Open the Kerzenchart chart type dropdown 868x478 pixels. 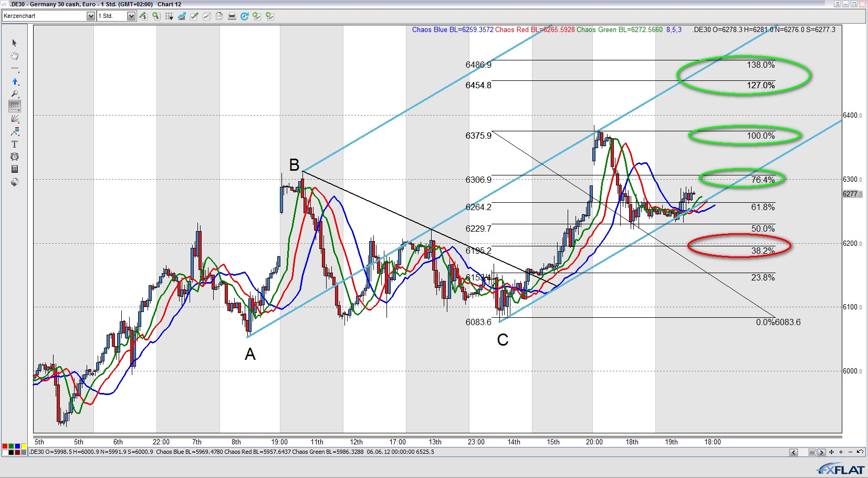coord(90,16)
